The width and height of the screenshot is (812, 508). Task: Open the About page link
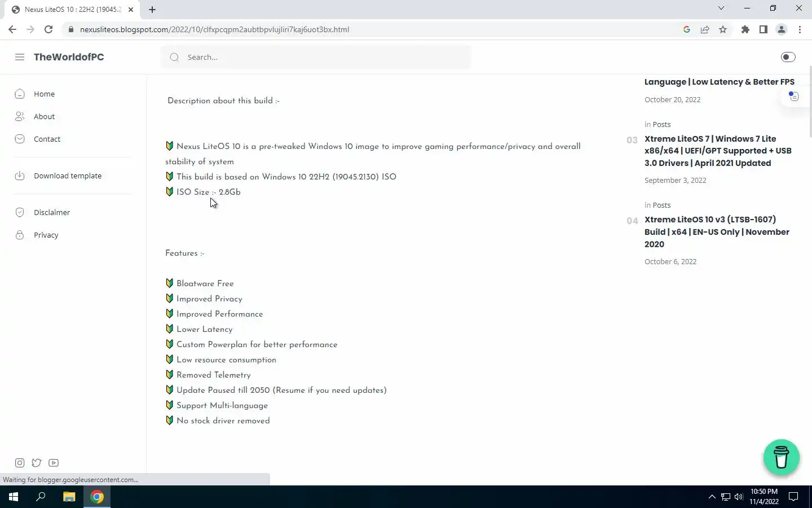44,116
